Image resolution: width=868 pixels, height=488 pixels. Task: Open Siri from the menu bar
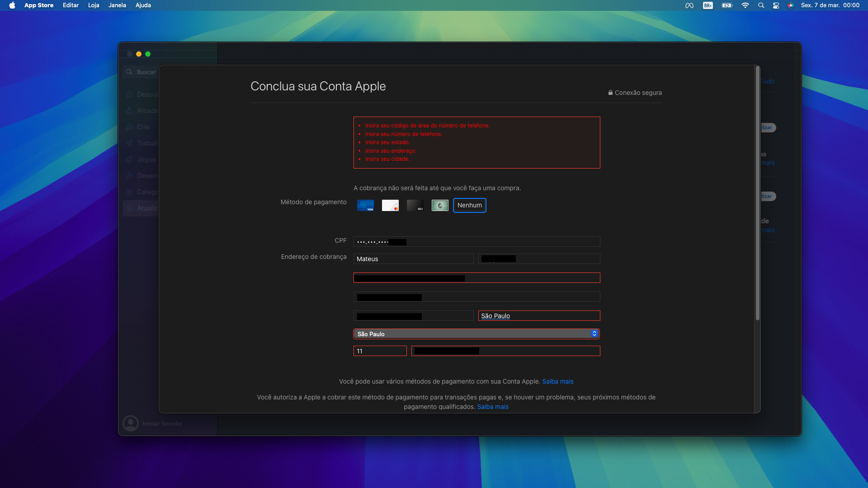point(790,5)
